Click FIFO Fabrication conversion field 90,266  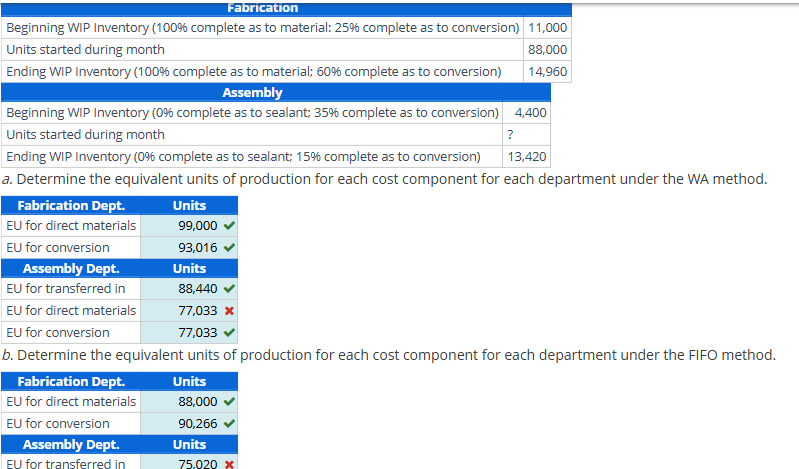(189, 424)
